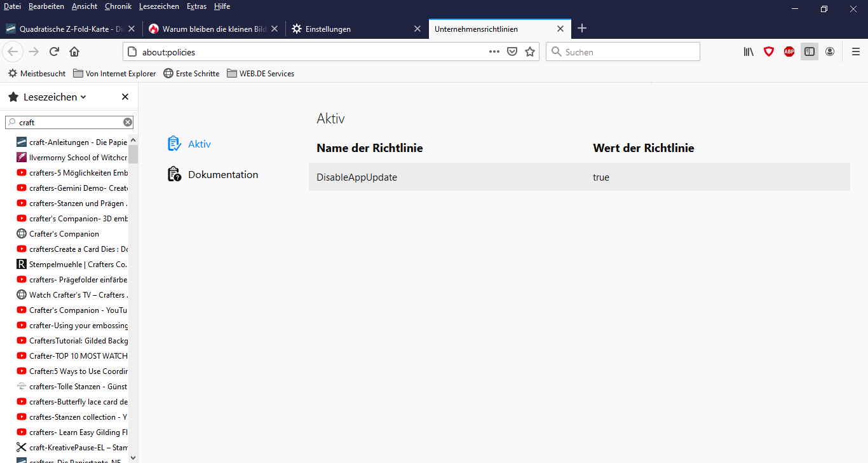Open the Chronik menu
This screenshot has height=463, width=868.
118,6
